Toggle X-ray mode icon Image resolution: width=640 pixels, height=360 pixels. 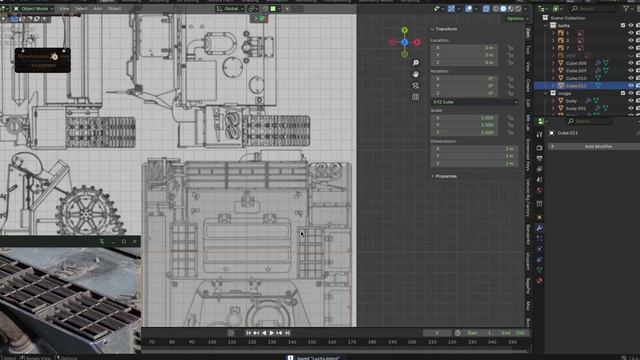pos(486,9)
